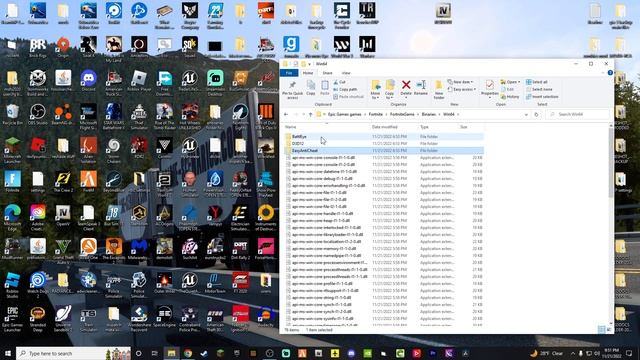Click the Paste button in ribbon
The height and width of the screenshot is (360, 640).
tap(324, 88)
